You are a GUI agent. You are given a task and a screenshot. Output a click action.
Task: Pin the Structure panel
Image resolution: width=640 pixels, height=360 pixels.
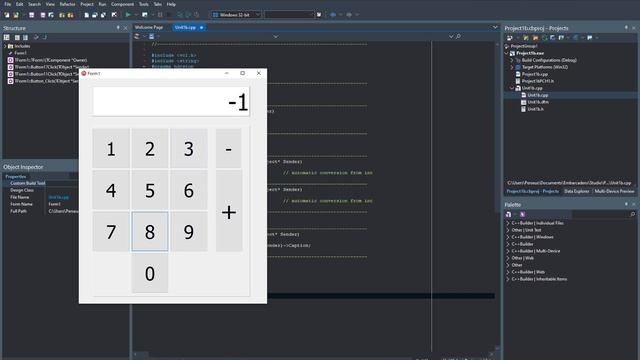coord(118,28)
